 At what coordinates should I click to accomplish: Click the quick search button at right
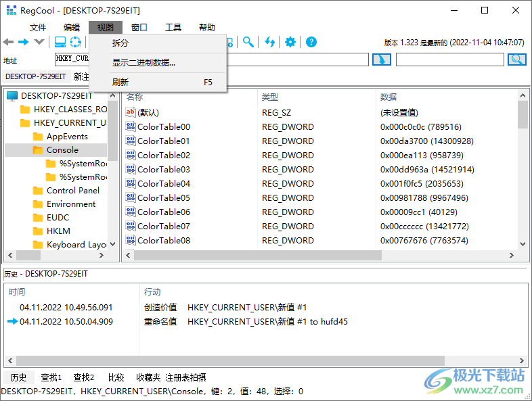(516, 60)
